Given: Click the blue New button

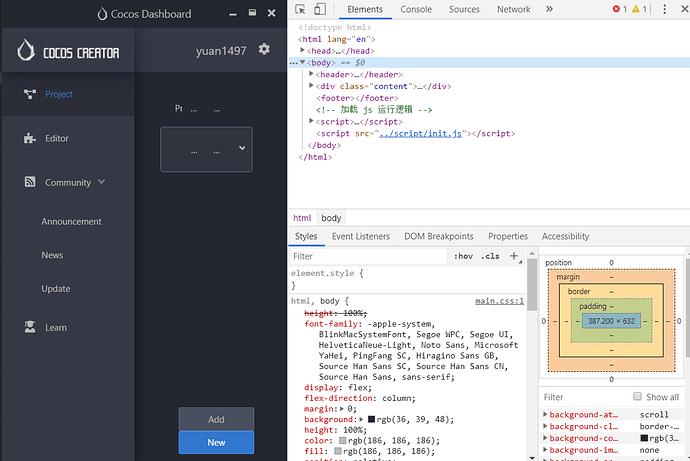Looking at the screenshot, I should click(216, 442).
